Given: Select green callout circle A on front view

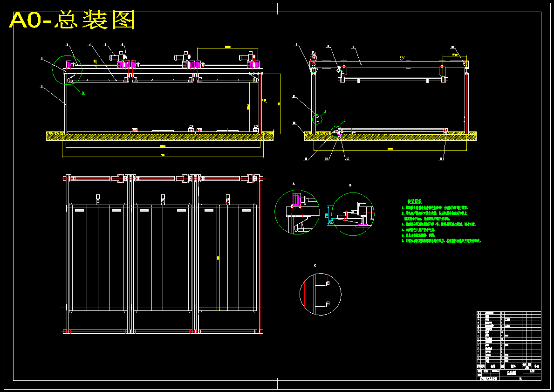Looking at the screenshot, I should coord(67,69).
